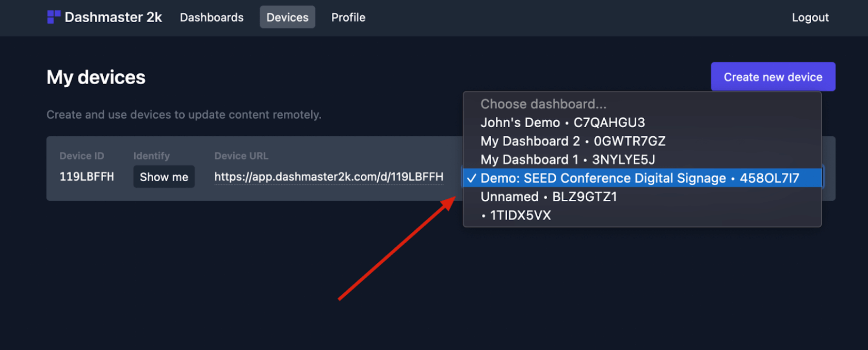Choose John's Demo from the dashboard list

point(562,122)
